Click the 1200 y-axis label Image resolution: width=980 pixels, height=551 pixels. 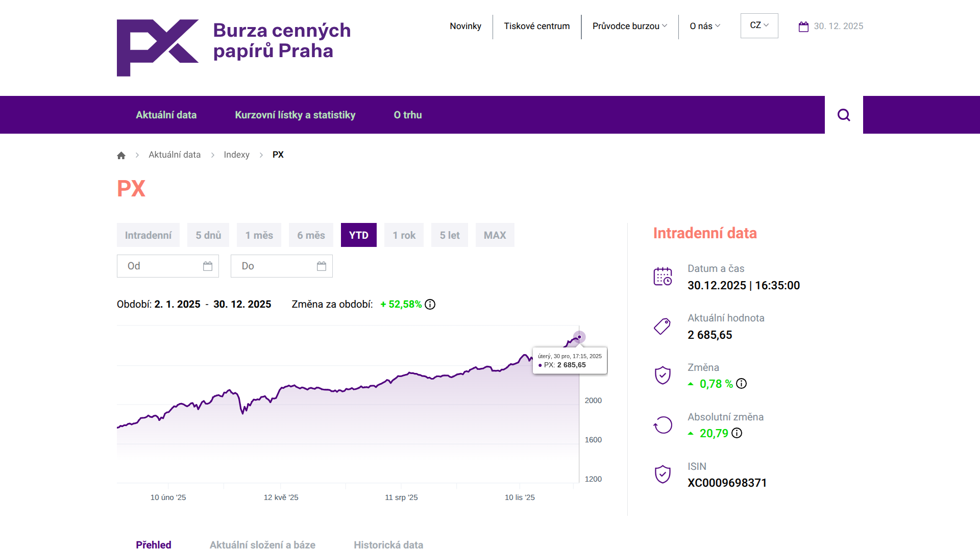pyautogui.click(x=593, y=479)
